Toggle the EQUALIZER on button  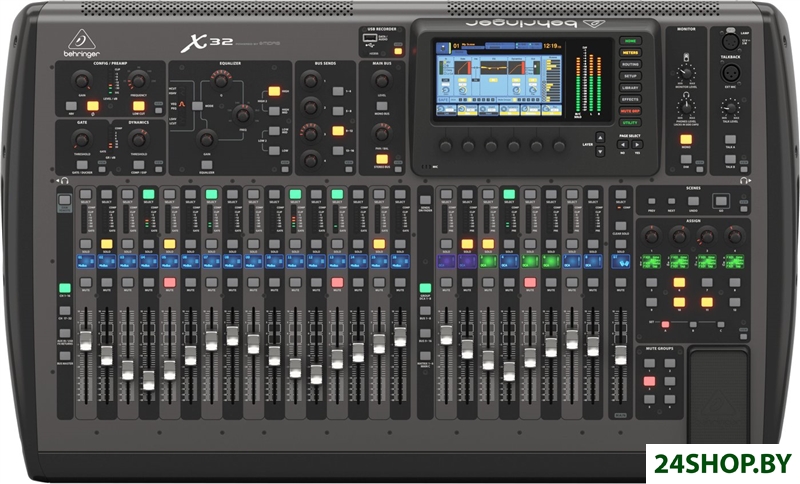point(207,165)
